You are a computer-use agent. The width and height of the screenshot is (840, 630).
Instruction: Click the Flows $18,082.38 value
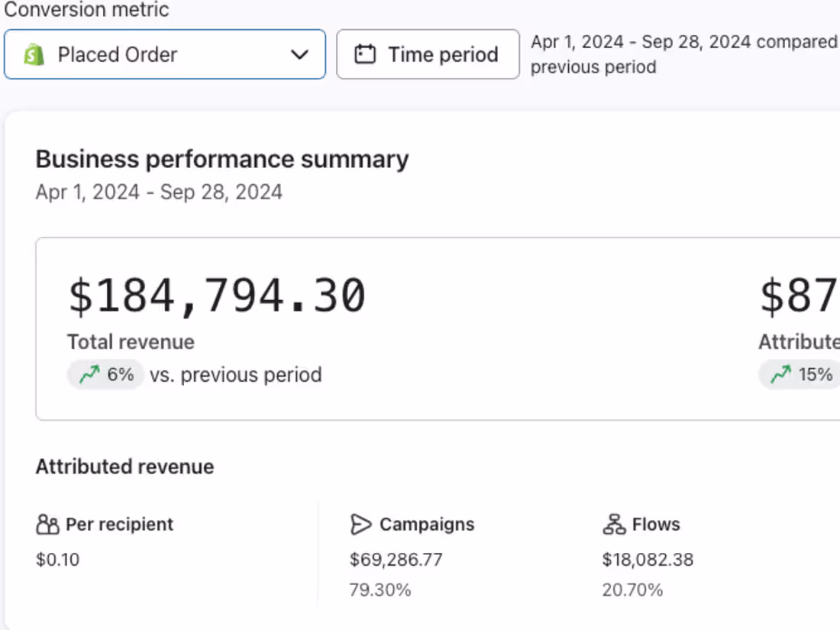tap(648, 560)
